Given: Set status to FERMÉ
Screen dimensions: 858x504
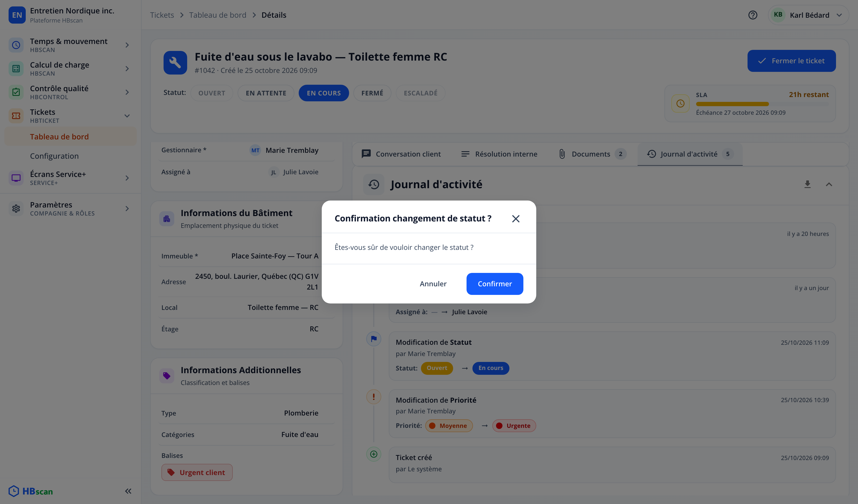Looking at the screenshot, I should (x=372, y=93).
